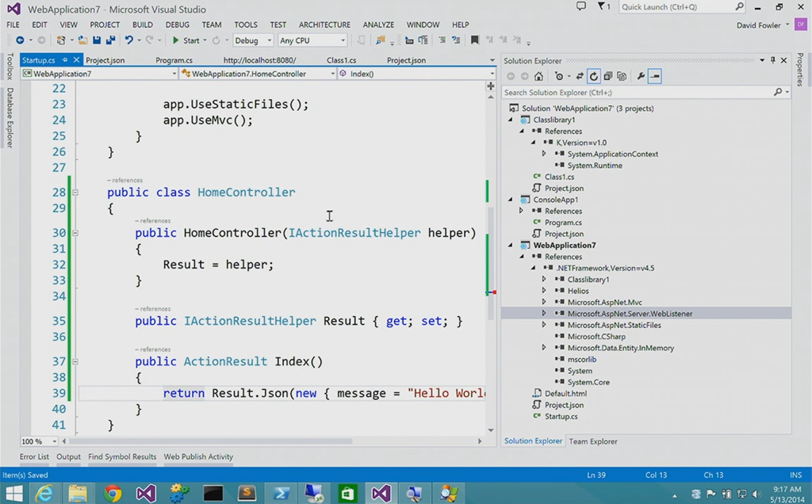This screenshot has width=812, height=504.
Task: Open the ARCHITECTURE menu
Action: 324,25
